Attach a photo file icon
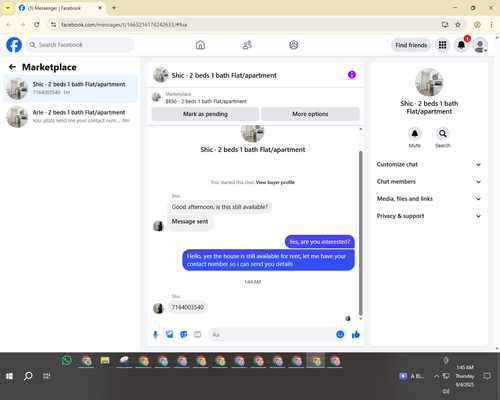This screenshot has width=500, height=400. (x=170, y=334)
